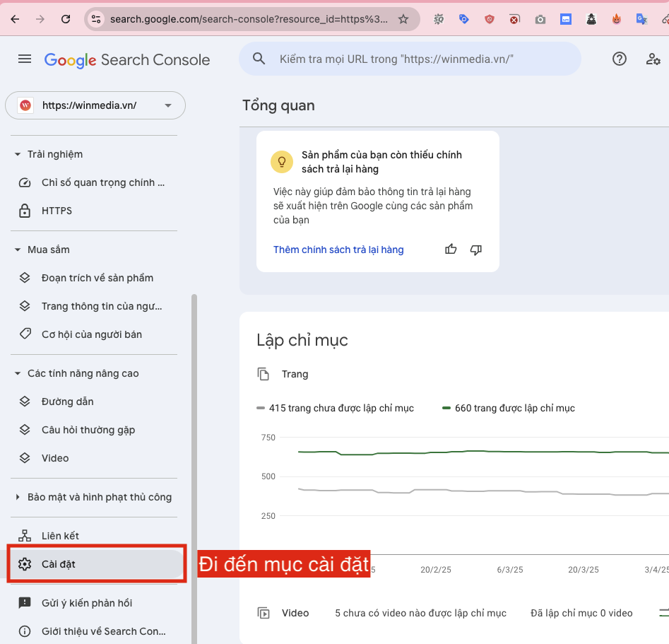Reload the page with the refresh icon

pos(66,19)
